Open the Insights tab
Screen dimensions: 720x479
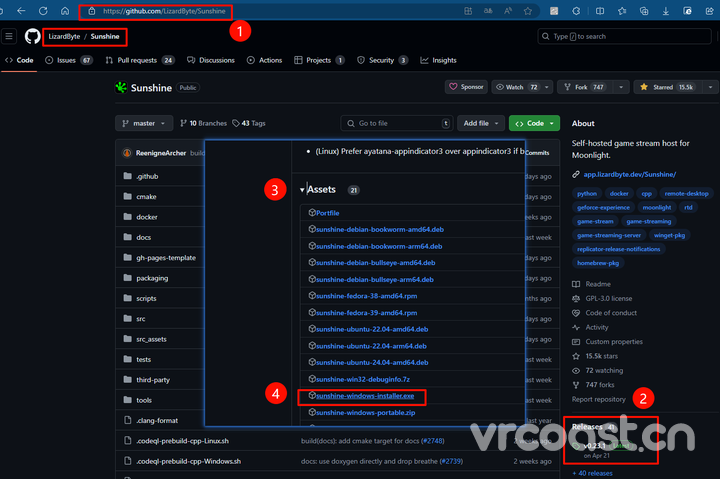(x=439, y=60)
